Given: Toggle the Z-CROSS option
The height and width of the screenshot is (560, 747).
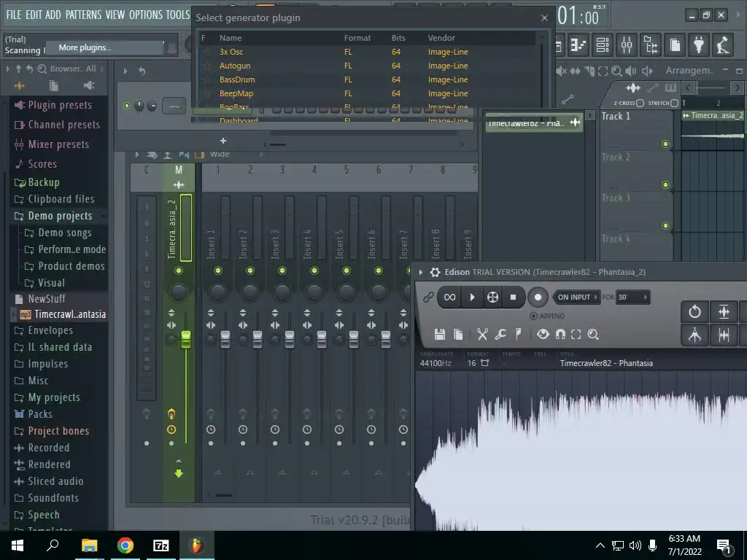Looking at the screenshot, I should click(x=640, y=103).
